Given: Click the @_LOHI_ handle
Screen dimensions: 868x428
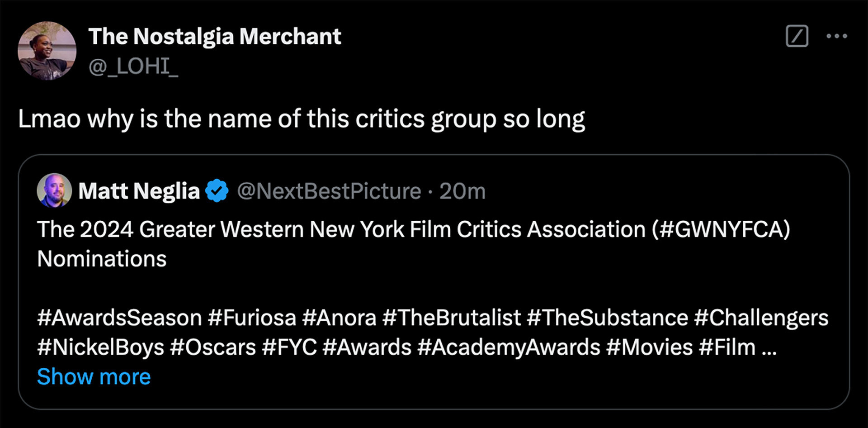Looking at the screenshot, I should coord(133,67).
